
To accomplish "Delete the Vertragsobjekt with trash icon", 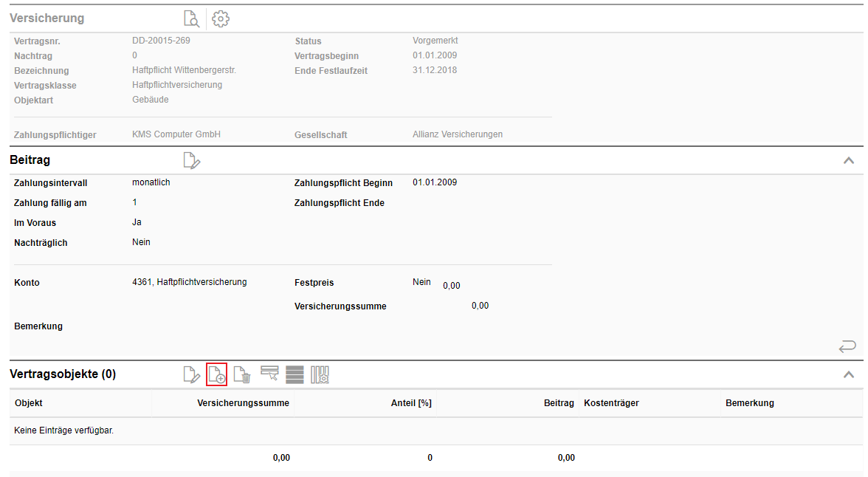I will (x=242, y=374).
